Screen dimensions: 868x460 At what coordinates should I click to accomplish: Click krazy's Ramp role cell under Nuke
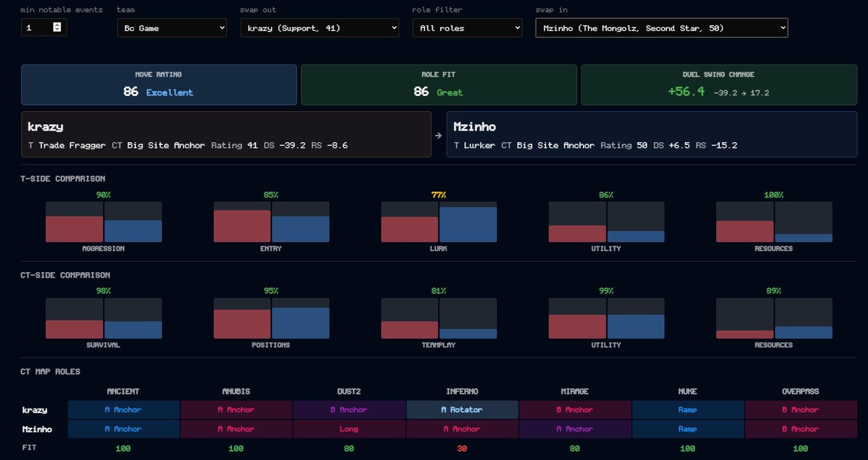[x=687, y=410]
